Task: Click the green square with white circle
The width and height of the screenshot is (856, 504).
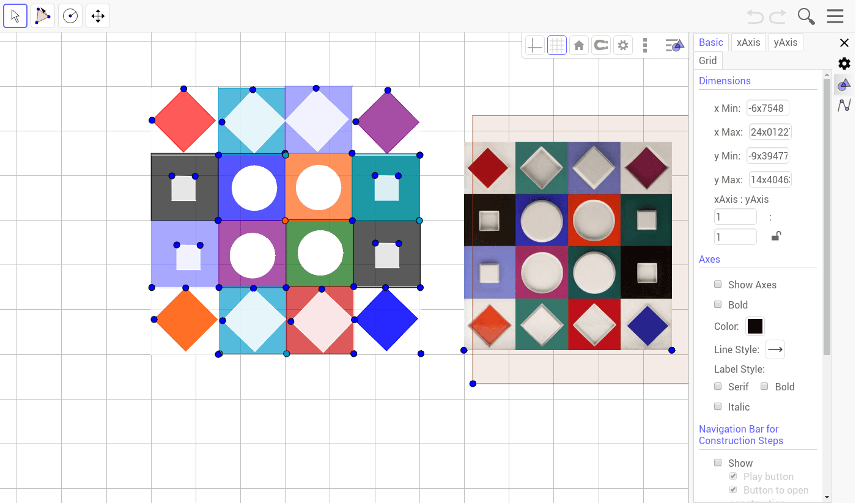Action: 320,253
